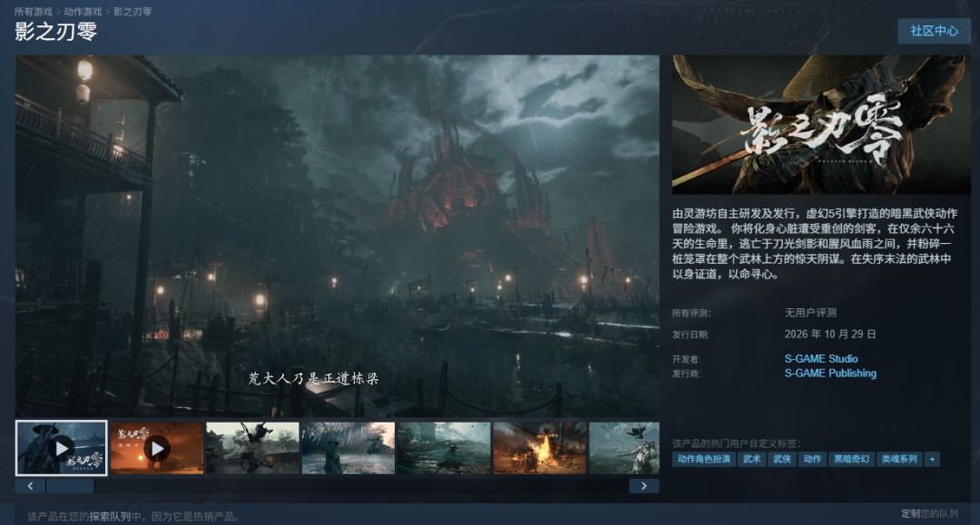Click the plus button to add tags
Screen dimensions: 980x525
[x=932, y=460]
